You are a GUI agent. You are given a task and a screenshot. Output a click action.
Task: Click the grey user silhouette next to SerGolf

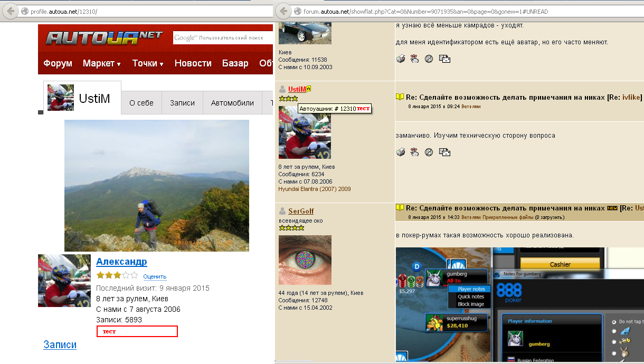[x=282, y=211]
